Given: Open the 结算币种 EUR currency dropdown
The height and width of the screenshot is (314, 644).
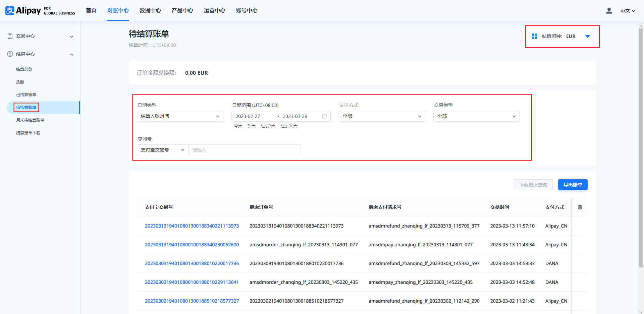Looking at the screenshot, I should point(587,36).
